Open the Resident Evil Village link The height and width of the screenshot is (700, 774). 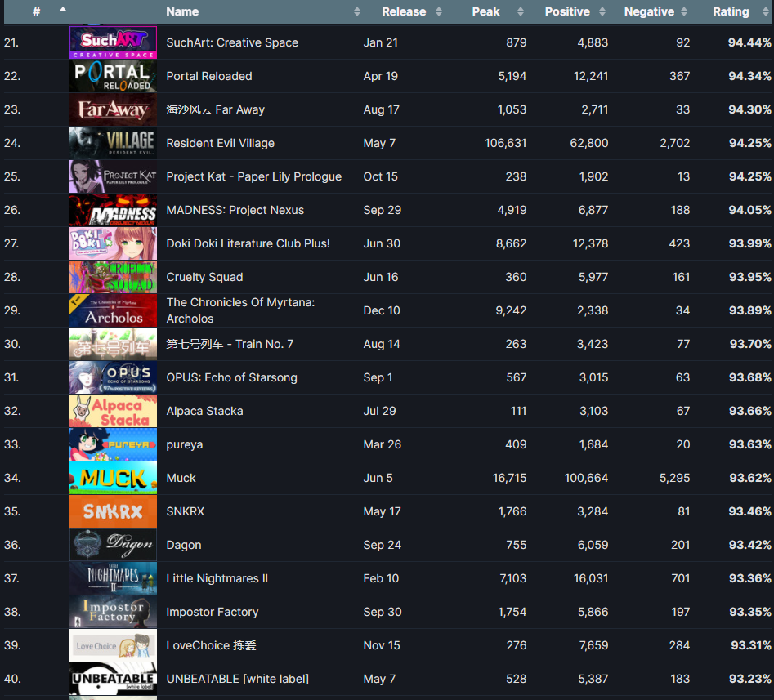220,144
